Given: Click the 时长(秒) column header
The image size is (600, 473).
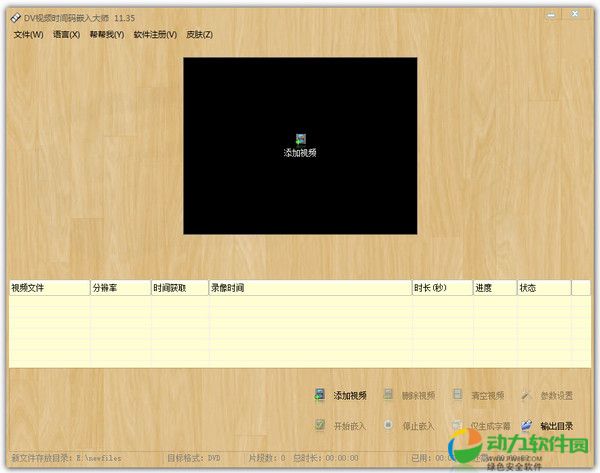Looking at the screenshot, I should pos(441,288).
